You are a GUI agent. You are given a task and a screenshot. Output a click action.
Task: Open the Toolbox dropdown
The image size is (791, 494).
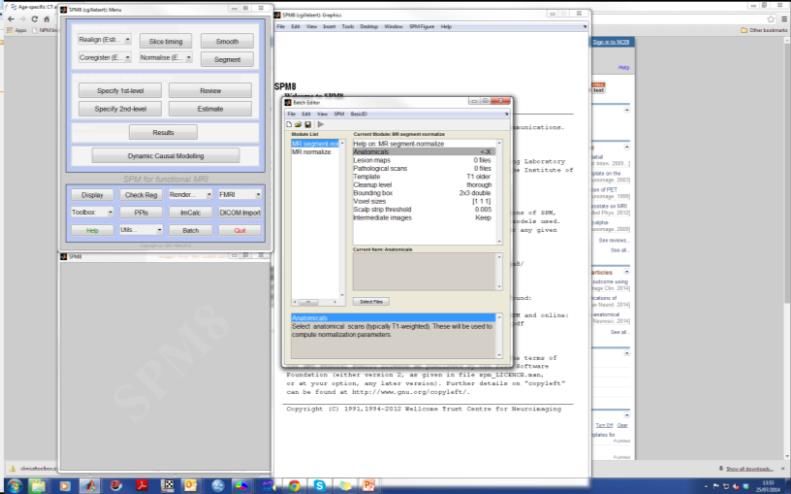pos(92,212)
